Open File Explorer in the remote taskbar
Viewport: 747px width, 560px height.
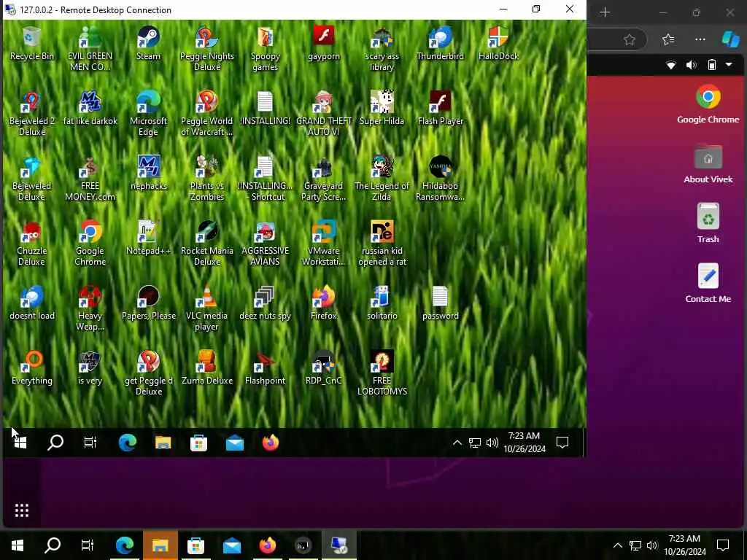pos(163,443)
